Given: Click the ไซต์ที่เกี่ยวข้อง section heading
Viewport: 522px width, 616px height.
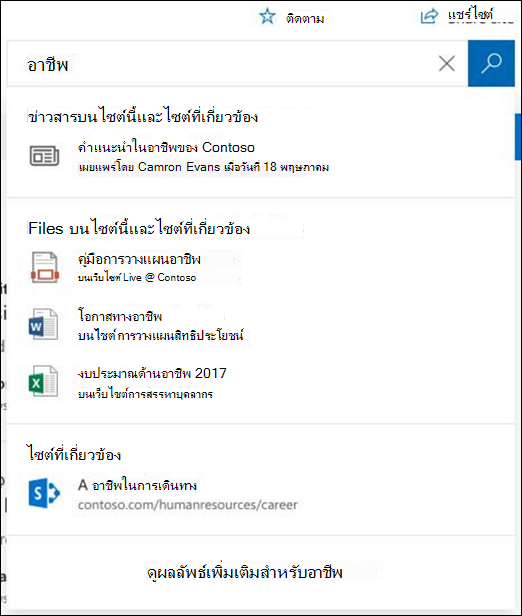Looking at the screenshot, I should pos(74,454).
